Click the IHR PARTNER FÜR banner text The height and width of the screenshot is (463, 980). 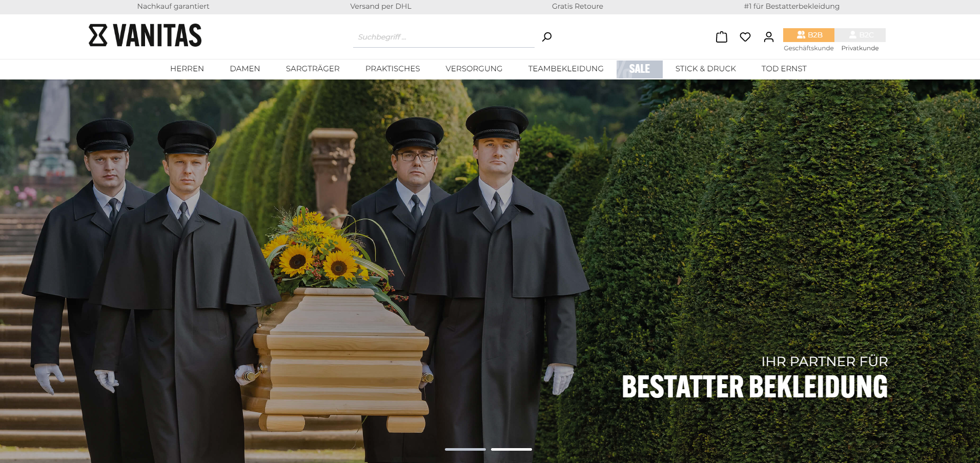tap(825, 361)
